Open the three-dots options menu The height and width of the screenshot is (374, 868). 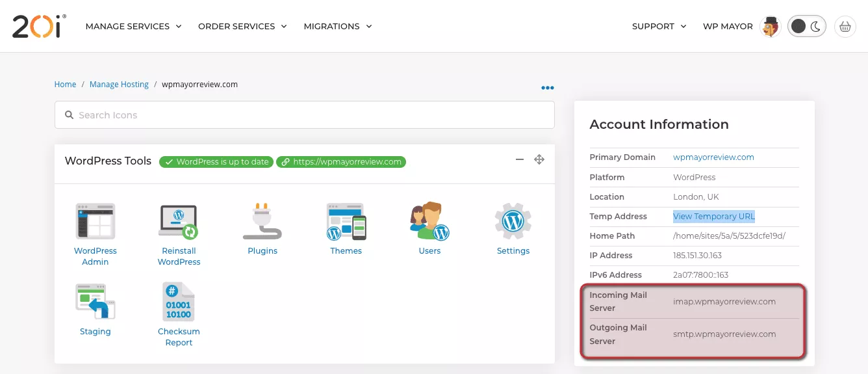click(548, 88)
